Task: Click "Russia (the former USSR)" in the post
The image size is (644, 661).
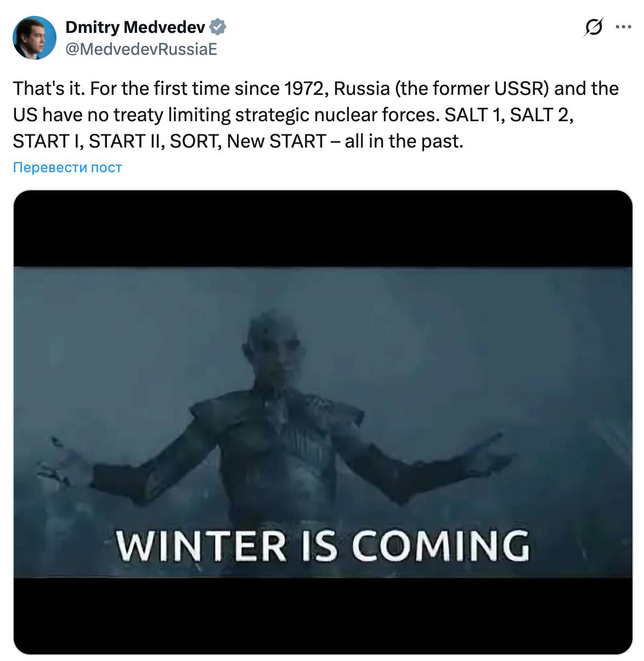Action: pyautogui.click(x=442, y=88)
